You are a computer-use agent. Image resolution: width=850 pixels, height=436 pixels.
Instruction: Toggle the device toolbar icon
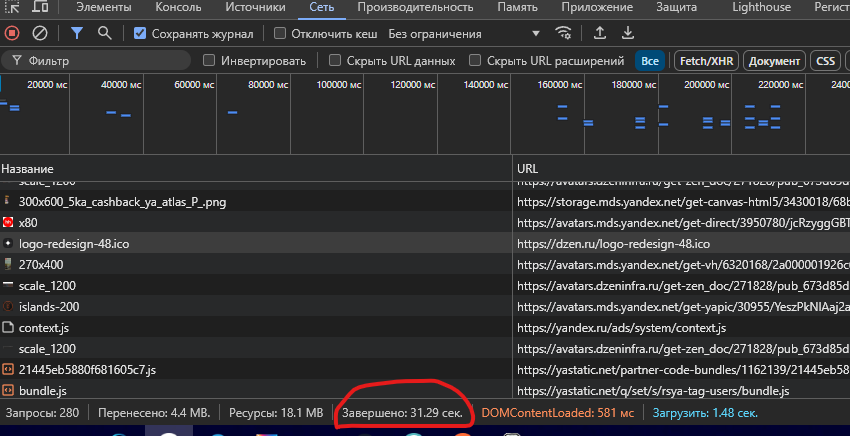40,7
